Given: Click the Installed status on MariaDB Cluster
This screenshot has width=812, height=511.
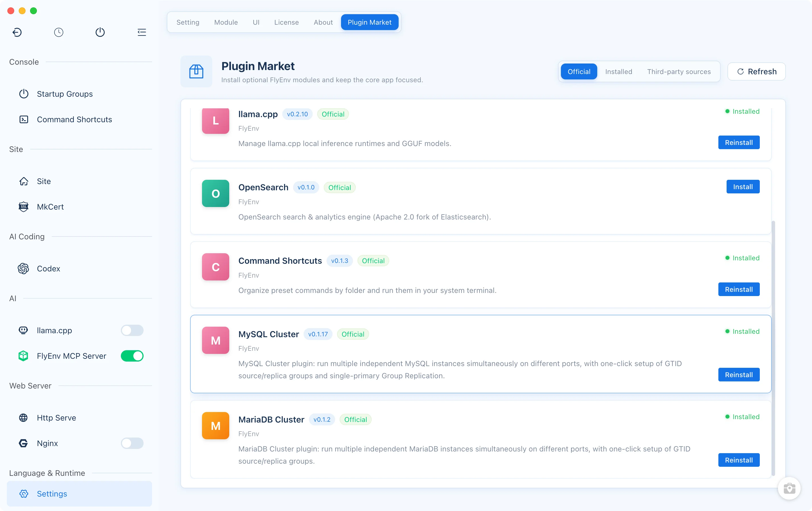Looking at the screenshot, I should pos(742,417).
